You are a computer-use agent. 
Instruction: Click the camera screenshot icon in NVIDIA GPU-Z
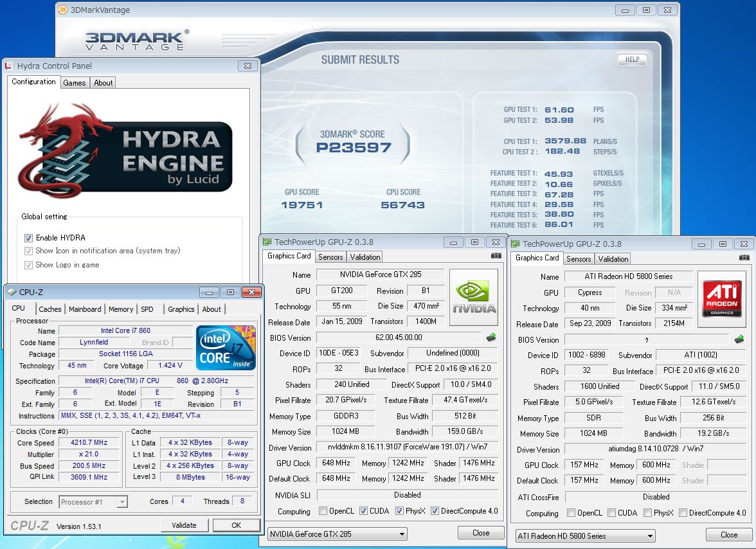pos(496,256)
